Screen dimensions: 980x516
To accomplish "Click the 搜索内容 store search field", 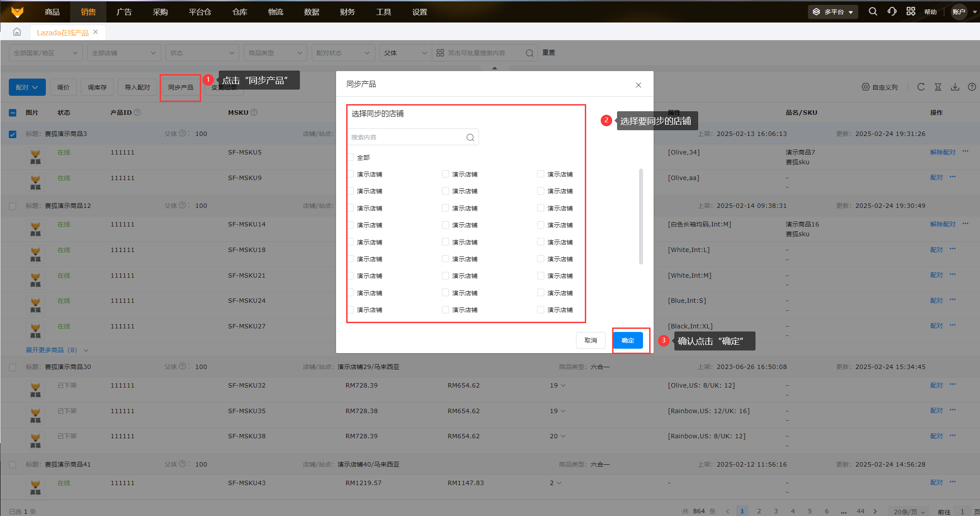I will coord(406,137).
